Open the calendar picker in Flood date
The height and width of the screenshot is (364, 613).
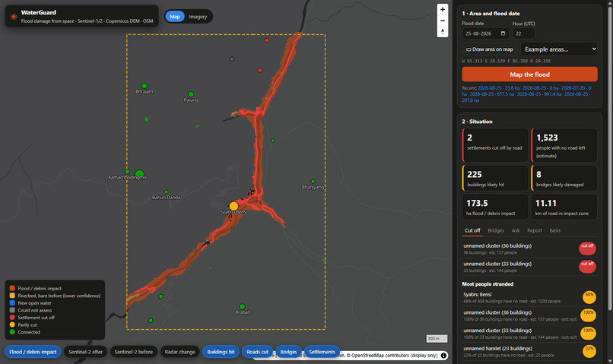pyautogui.click(x=503, y=33)
